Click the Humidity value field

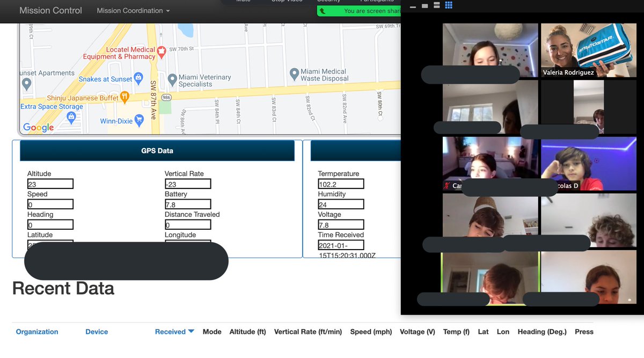click(x=341, y=204)
